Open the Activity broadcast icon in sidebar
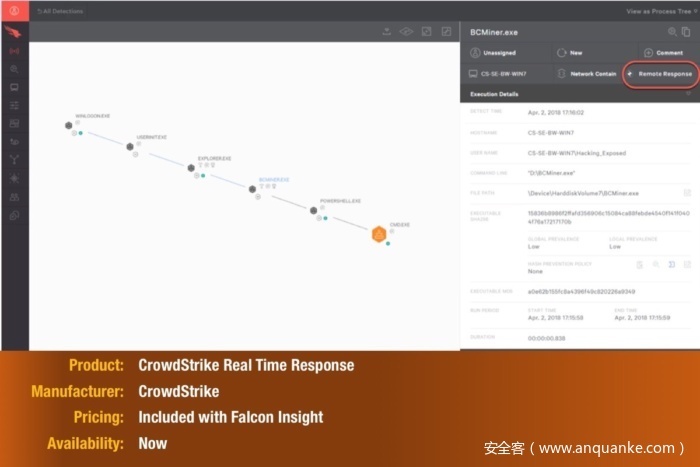Viewport: 700px width, 467px height. click(x=14, y=51)
